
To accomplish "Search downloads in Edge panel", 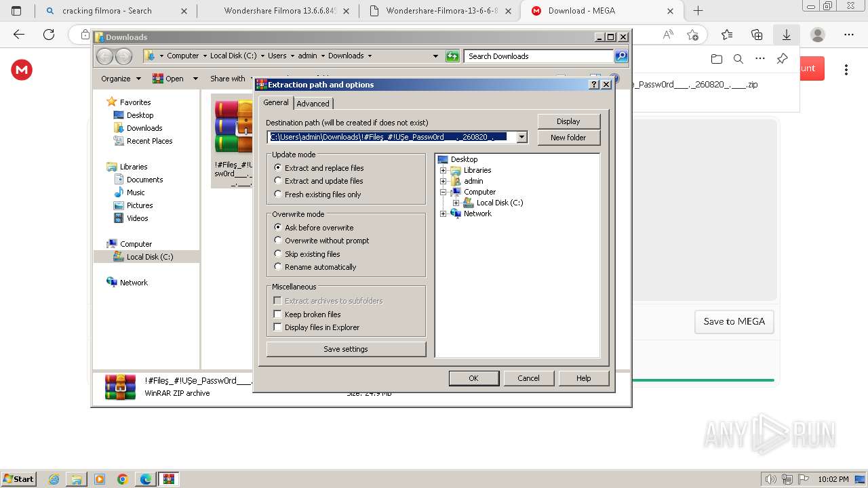I will pos(738,59).
